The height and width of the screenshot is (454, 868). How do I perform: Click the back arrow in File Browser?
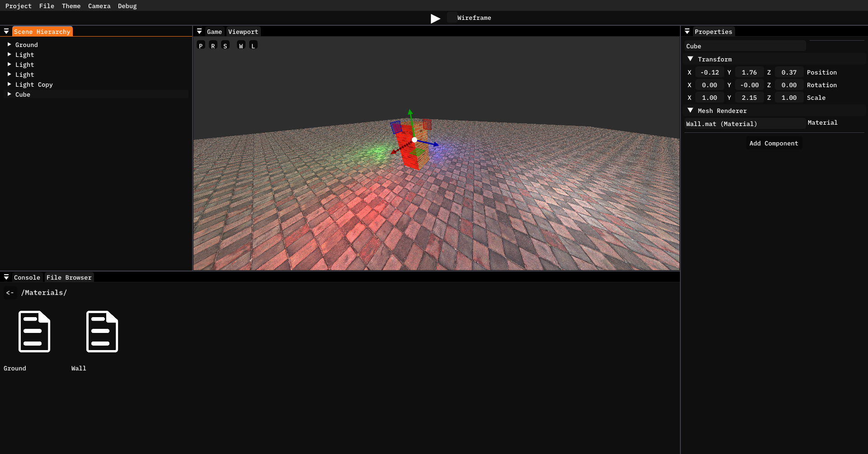coord(10,293)
